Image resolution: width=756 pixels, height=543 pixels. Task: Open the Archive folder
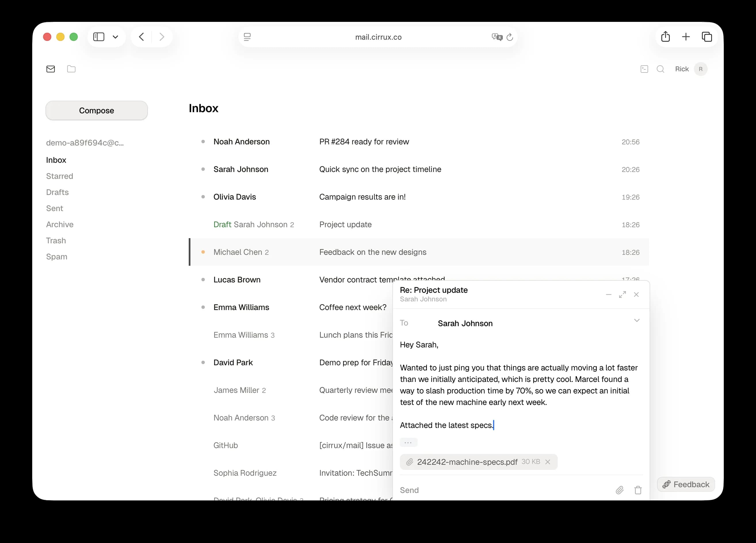(x=60, y=224)
